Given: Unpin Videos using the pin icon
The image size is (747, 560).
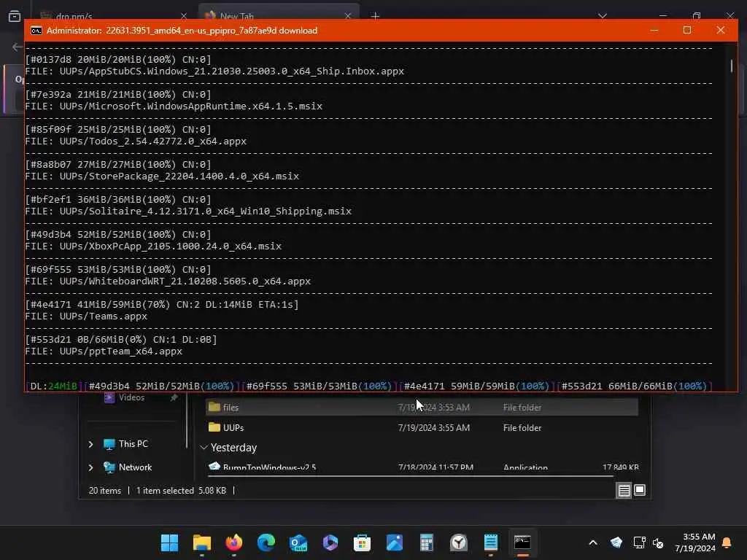Looking at the screenshot, I should click(x=174, y=397).
